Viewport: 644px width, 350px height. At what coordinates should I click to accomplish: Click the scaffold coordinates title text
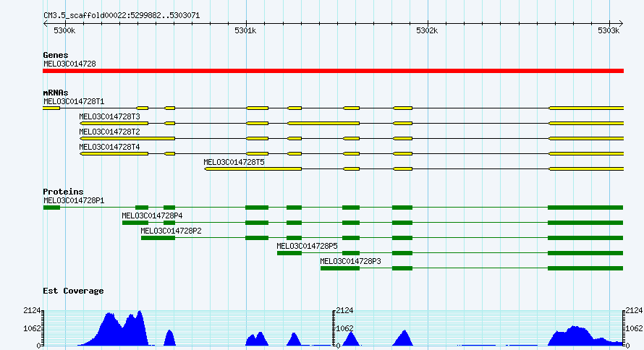[122, 16]
